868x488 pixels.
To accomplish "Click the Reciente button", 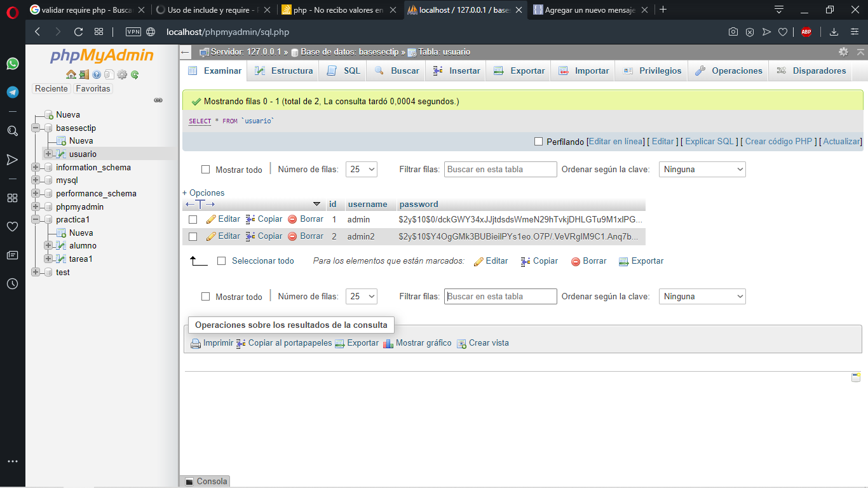I will (x=51, y=89).
